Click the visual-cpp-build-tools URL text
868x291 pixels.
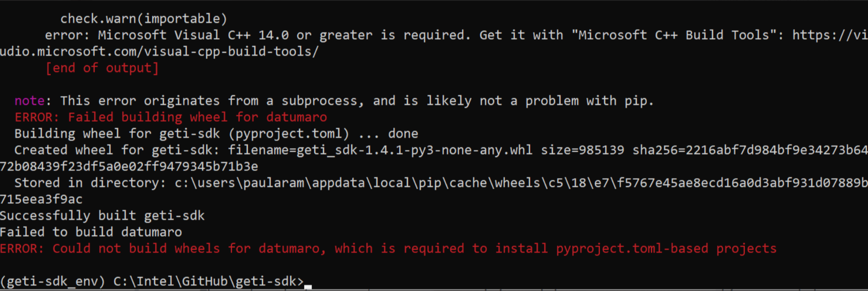tap(159, 52)
